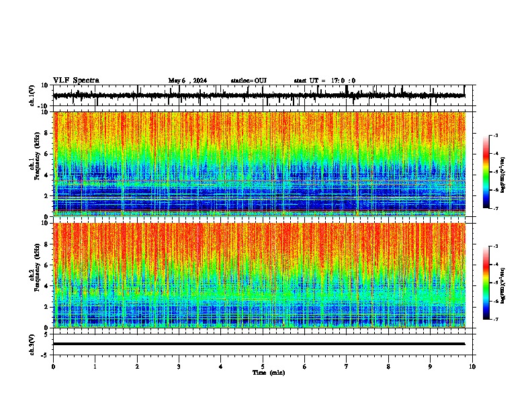Viewport: 532px width, 411px height.
Task: Click the "-3" tick on ch.1 color bar
Action: [x=496, y=135]
